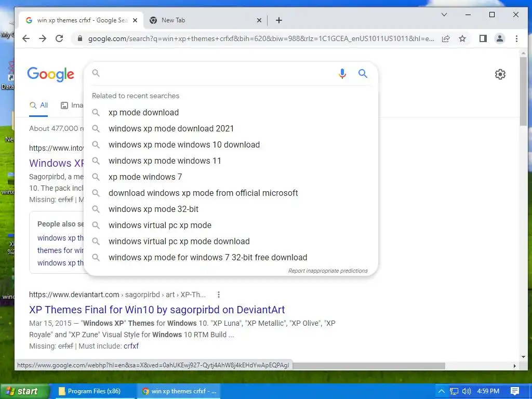Screen dimensions: 532x399
Task: Switch to the New Tab tab
Action: (205, 20)
